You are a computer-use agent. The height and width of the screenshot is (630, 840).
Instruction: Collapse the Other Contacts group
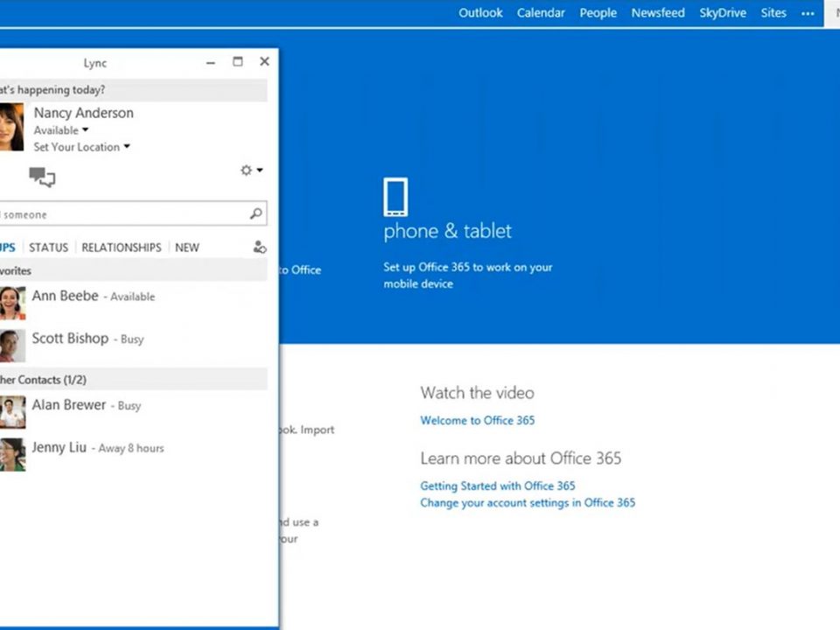tap(133, 379)
